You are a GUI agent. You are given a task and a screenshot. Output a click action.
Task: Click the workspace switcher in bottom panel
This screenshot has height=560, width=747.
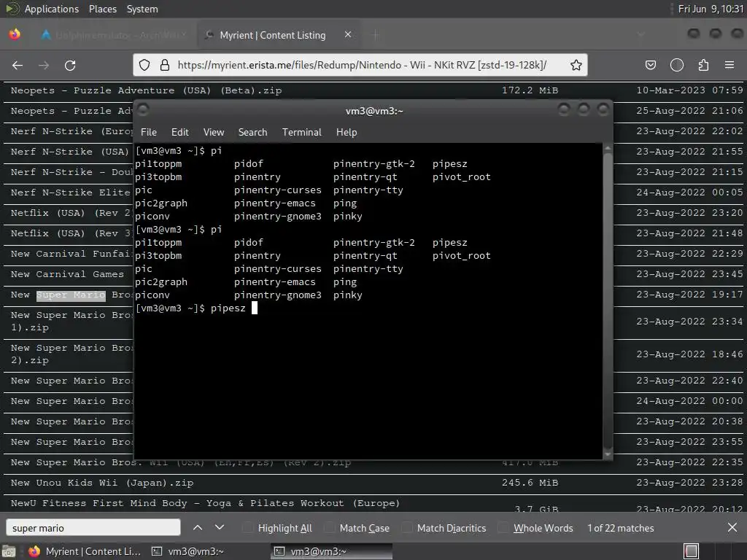coord(691,551)
